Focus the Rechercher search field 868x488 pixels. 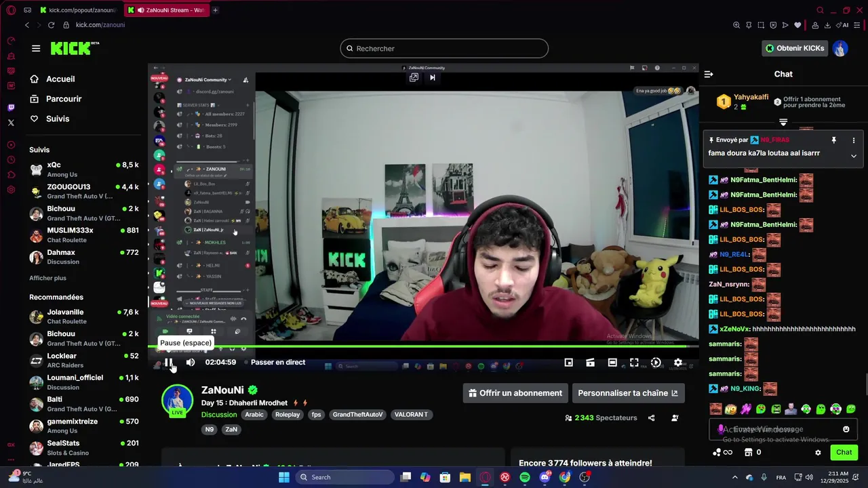coord(444,49)
